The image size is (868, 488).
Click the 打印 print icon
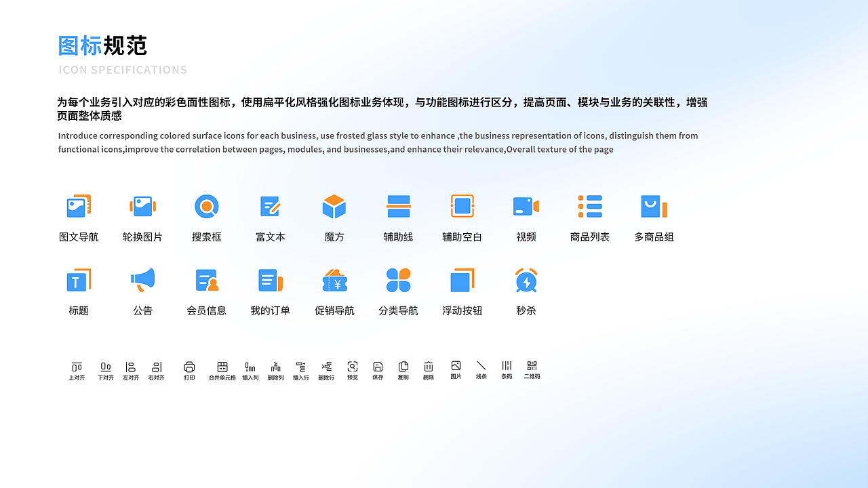click(189, 367)
